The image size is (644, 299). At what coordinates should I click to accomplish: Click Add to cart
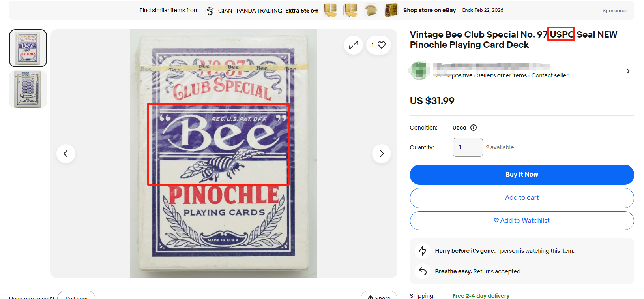click(x=522, y=198)
